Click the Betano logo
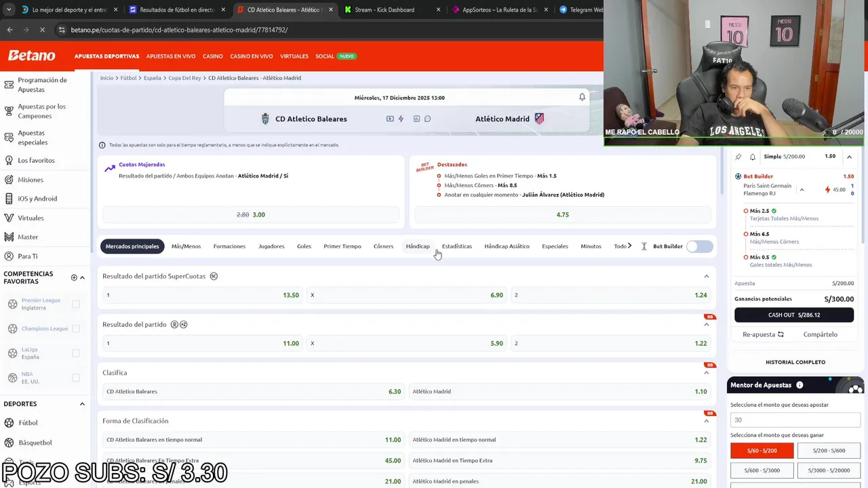The image size is (868, 488). 31,56
